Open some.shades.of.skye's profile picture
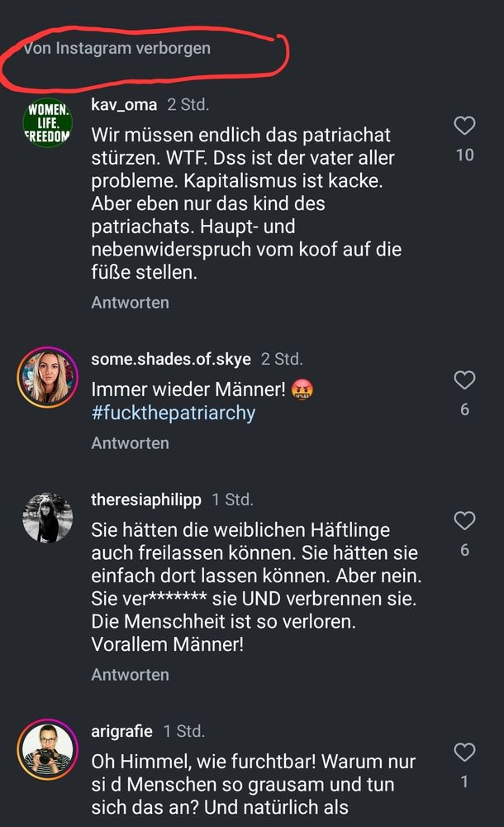Viewport: 504px width, 827px height. (x=47, y=376)
